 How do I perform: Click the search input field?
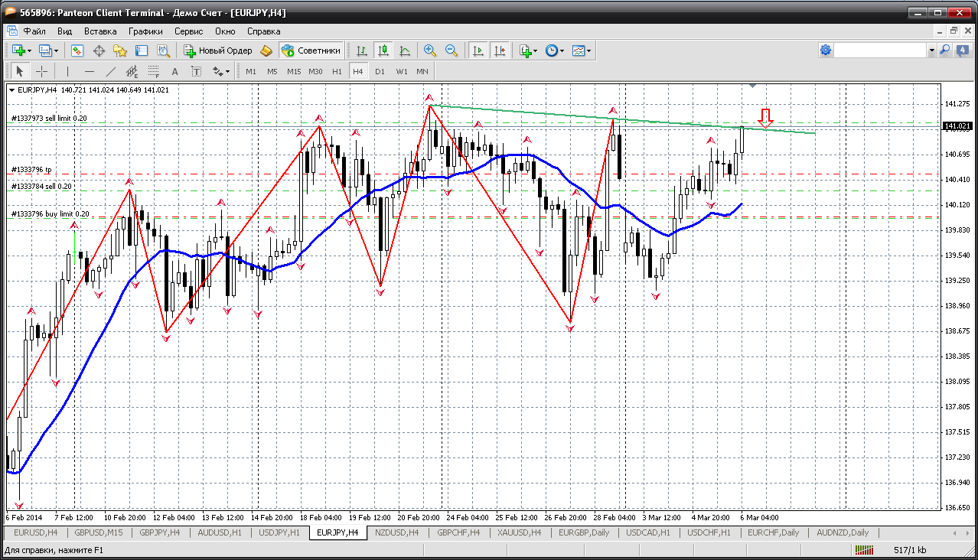click(880, 50)
